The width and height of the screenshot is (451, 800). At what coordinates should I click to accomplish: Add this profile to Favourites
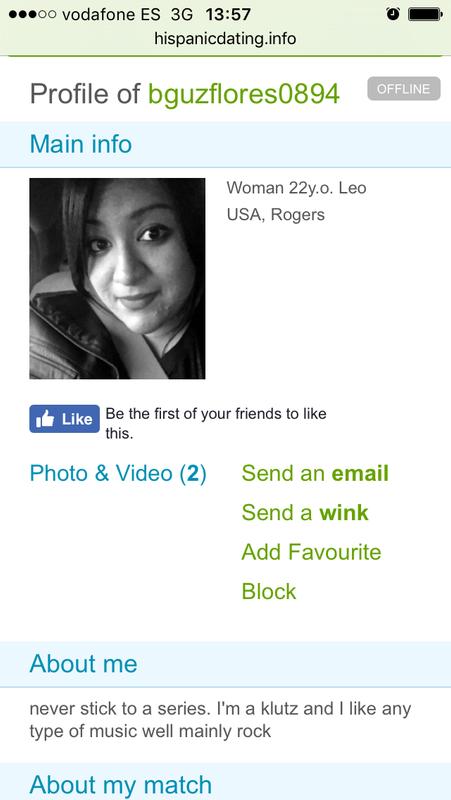point(311,552)
